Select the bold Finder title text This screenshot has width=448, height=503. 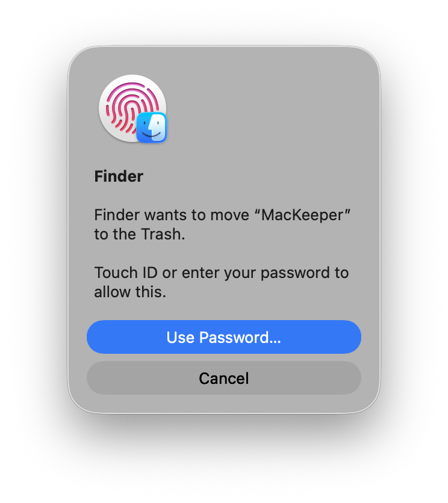pyautogui.click(x=119, y=176)
